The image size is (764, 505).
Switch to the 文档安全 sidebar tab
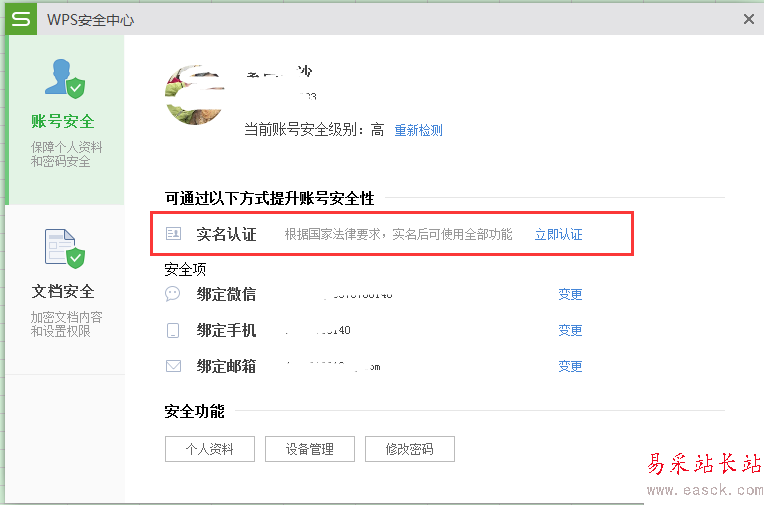[x=64, y=290]
